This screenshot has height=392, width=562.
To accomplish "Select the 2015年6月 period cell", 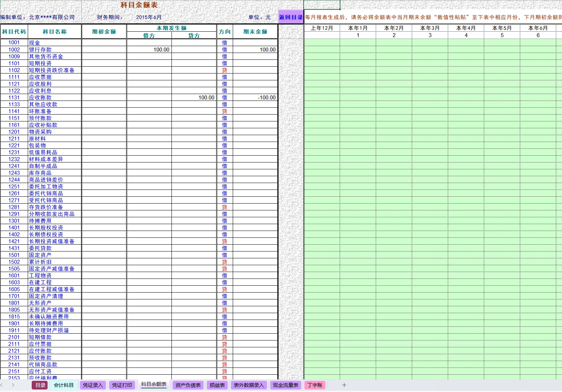I will 149,17.
